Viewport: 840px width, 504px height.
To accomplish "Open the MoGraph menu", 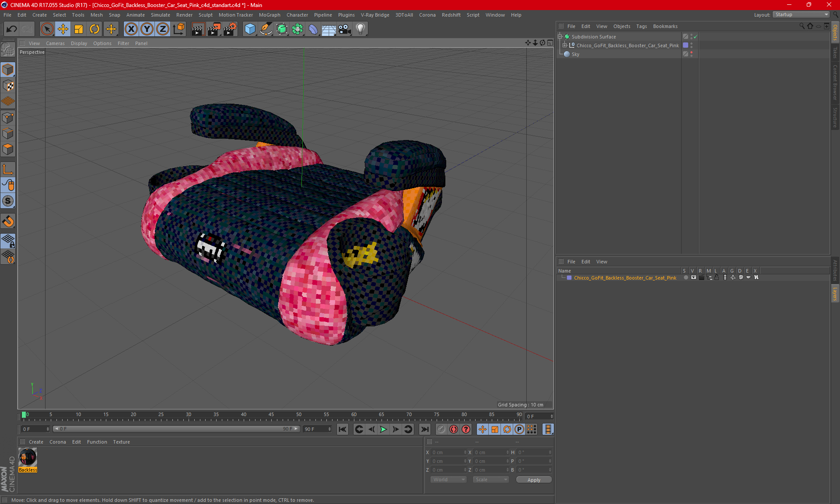I will tap(269, 15).
